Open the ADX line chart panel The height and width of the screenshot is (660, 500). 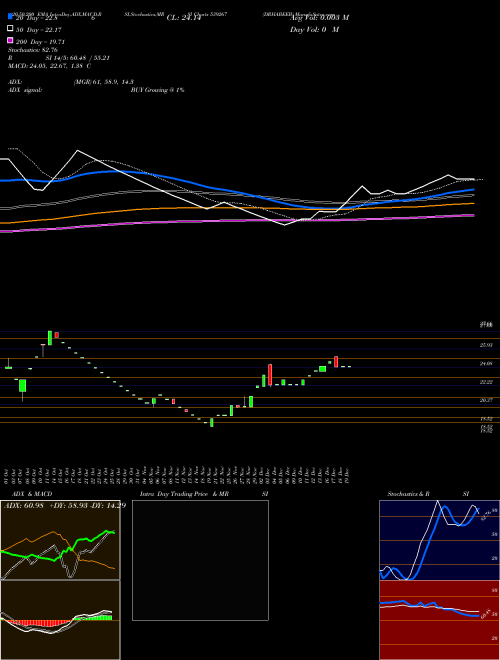coord(60,540)
